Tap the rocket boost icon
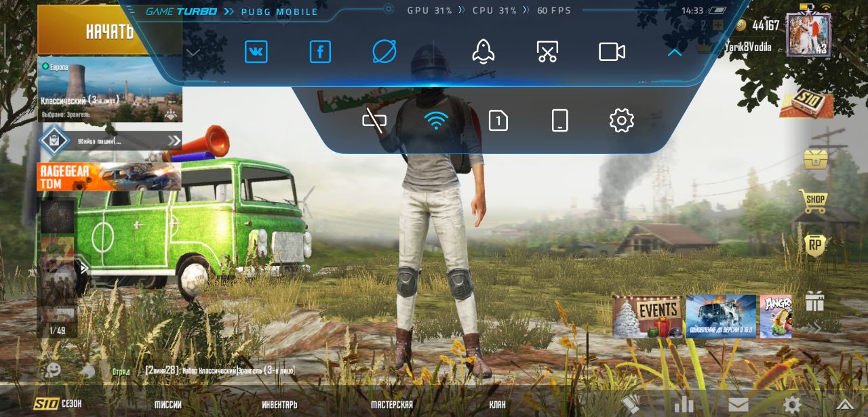The image size is (868, 417). [483, 52]
